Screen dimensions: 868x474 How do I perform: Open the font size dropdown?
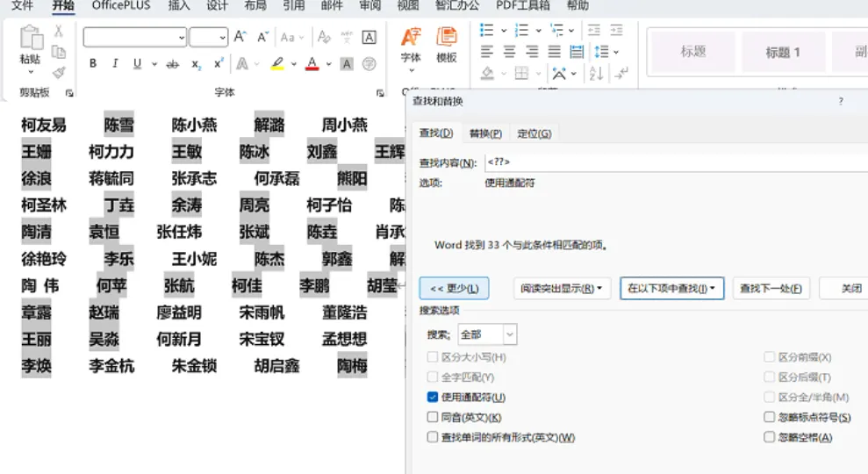click(222, 38)
